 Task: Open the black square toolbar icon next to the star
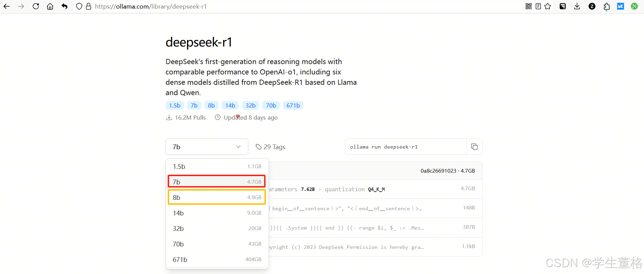click(563, 6)
